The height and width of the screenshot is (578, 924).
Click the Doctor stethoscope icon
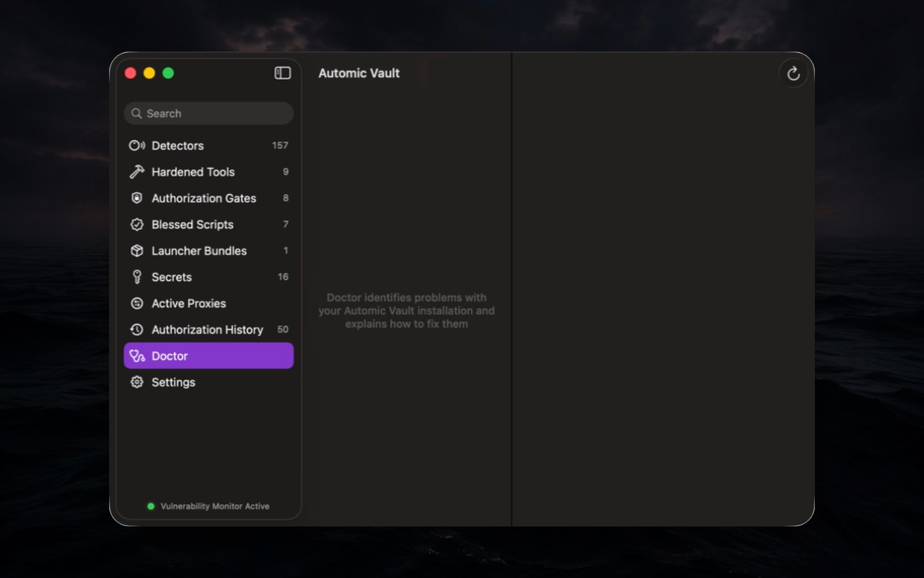[137, 356]
